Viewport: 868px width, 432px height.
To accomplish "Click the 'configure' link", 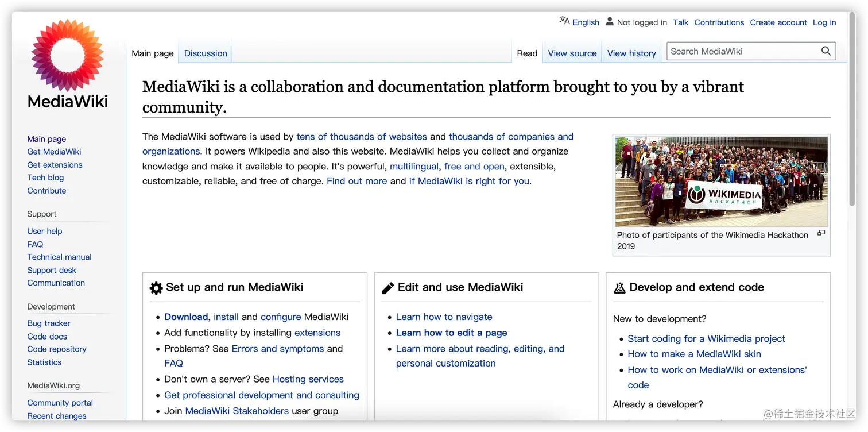I will [x=281, y=317].
